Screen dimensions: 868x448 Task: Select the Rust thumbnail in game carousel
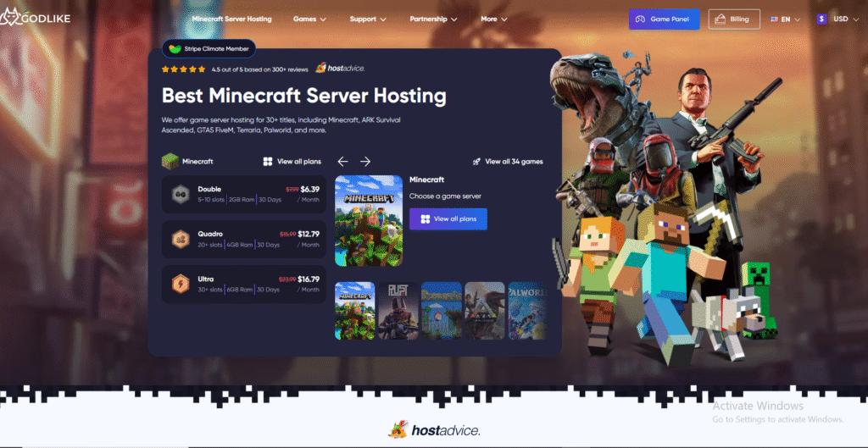tap(398, 311)
